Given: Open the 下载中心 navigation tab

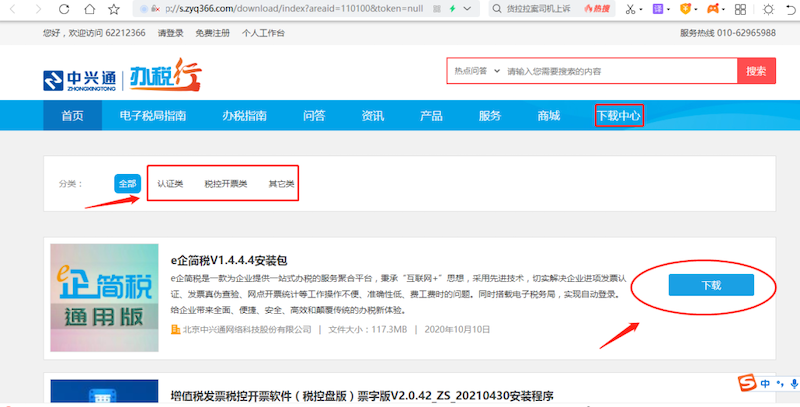Looking at the screenshot, I should click(619, 116).
